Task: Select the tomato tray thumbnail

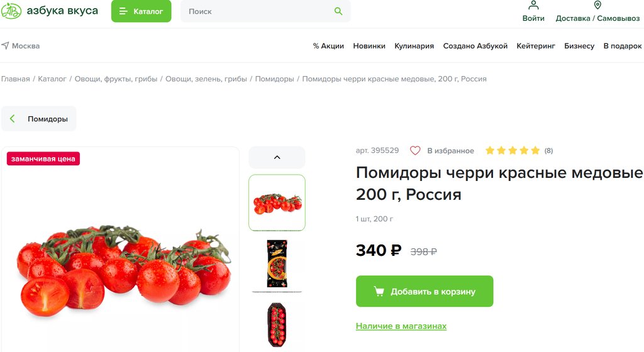Action: point(277,324)
